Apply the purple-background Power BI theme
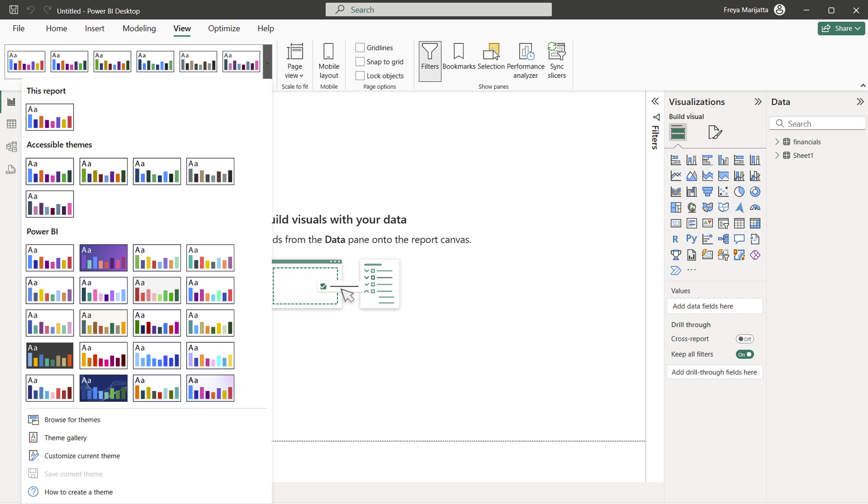The width and height of the screenshot is (868, 504). 103,258
